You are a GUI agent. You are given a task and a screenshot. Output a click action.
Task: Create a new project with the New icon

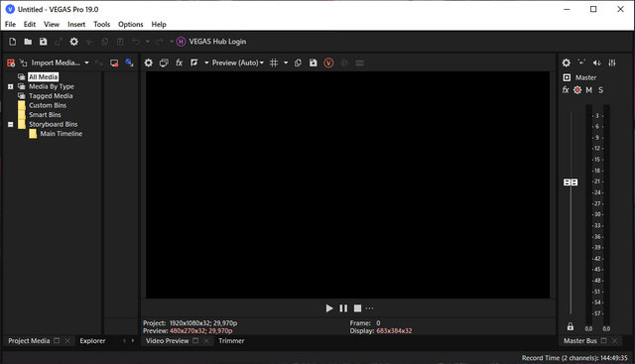(13, 42)
